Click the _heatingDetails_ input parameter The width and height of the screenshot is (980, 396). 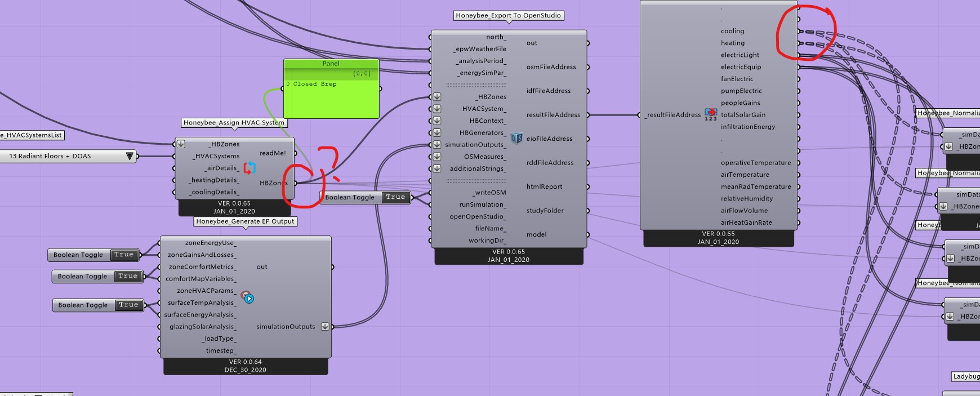(x=214, y=180)
